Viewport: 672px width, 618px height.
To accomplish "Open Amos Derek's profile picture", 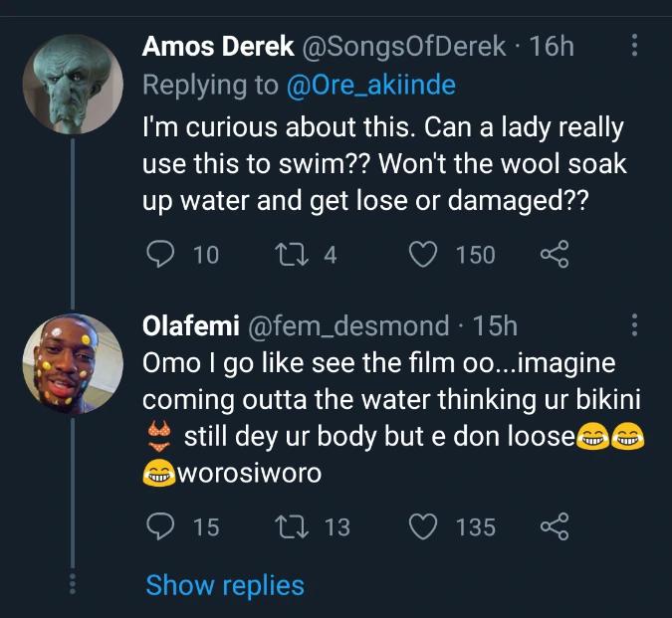I will point(73,85).
